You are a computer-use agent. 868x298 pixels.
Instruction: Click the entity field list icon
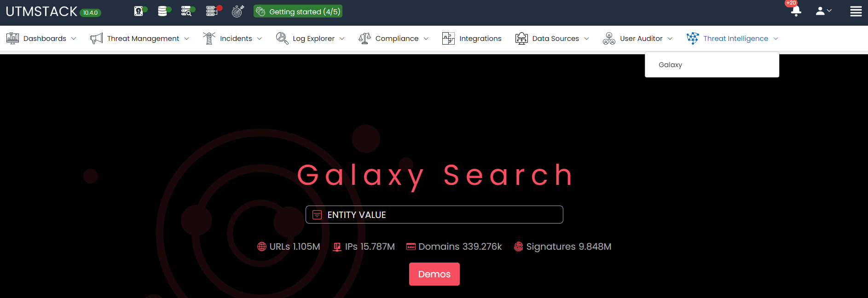317,215
